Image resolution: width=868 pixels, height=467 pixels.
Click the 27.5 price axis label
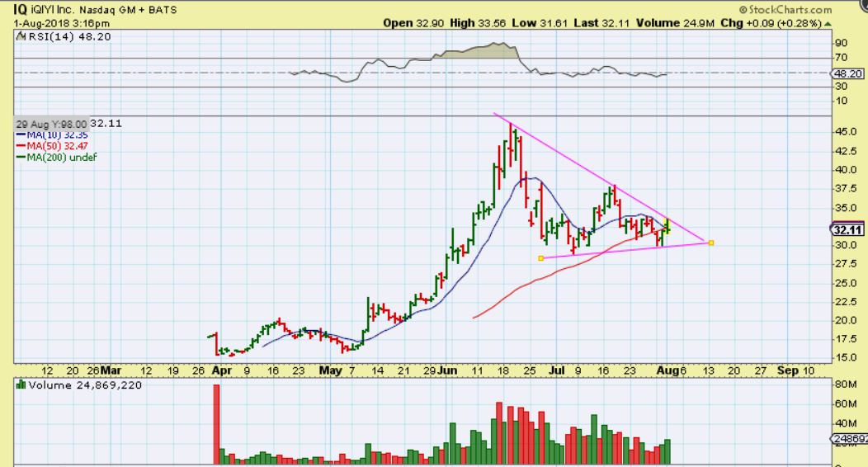847,264
